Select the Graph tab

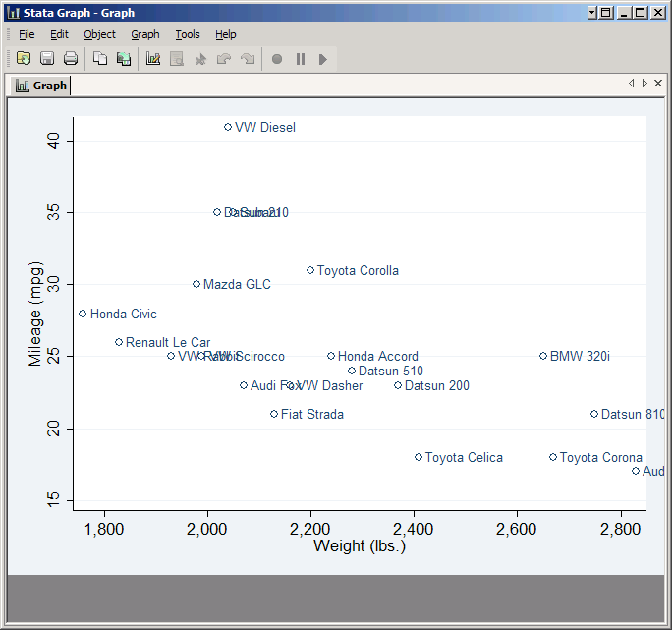pos(41,86)
